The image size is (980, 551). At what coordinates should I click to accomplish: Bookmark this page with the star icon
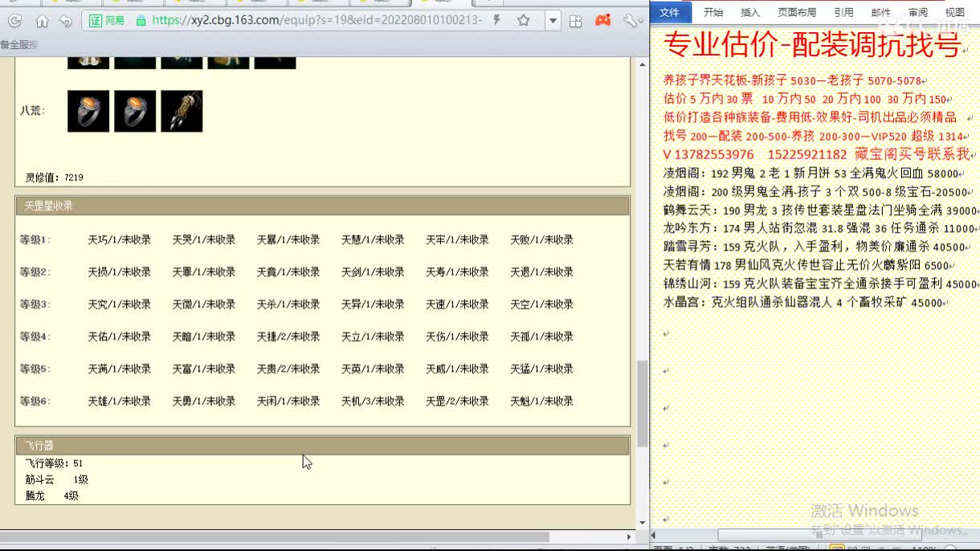524,21
